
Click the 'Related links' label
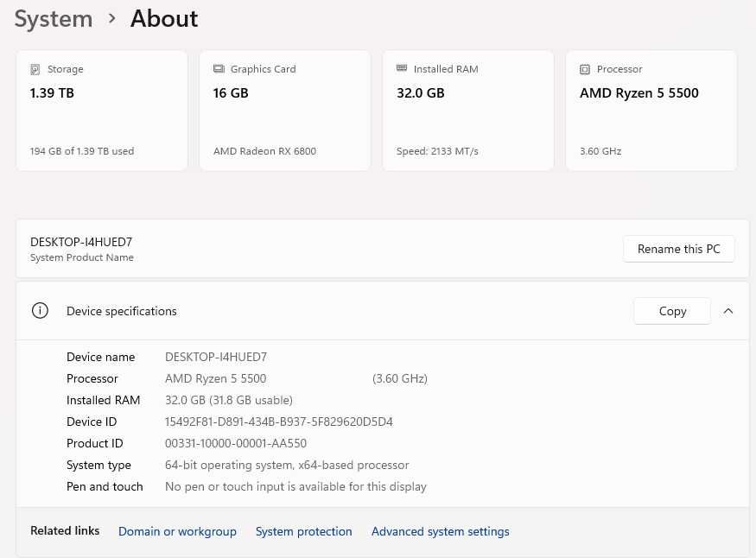coord(65,530)
